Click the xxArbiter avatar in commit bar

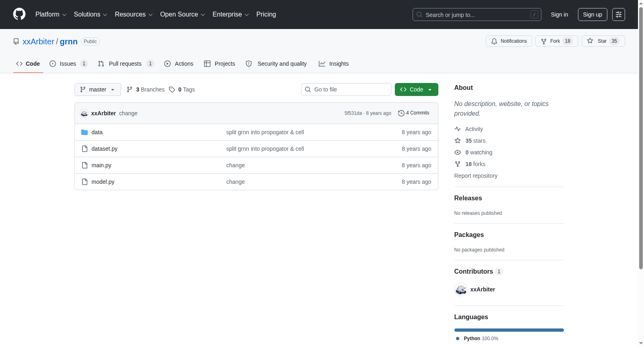[84, 113]
